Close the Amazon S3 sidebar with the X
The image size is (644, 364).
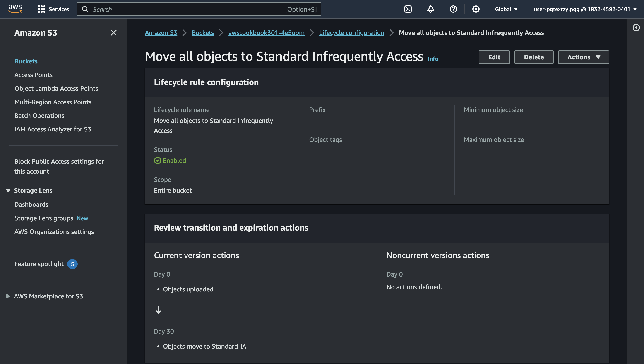tap(114, 33)
